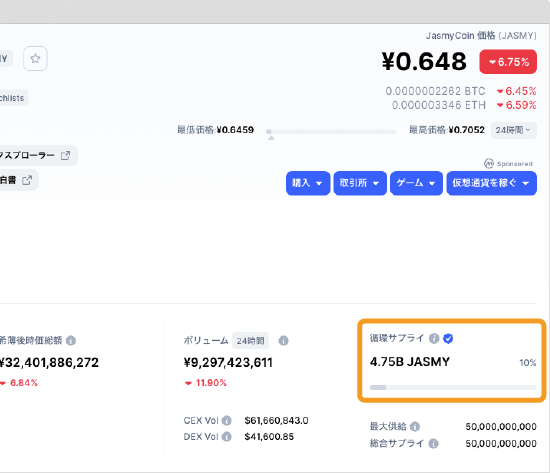The width and height of the screenshot is (550, 473).
Task: Open the 仮想通貨を稼ぐ dropdown button
Action: click(x=491, y=183)
